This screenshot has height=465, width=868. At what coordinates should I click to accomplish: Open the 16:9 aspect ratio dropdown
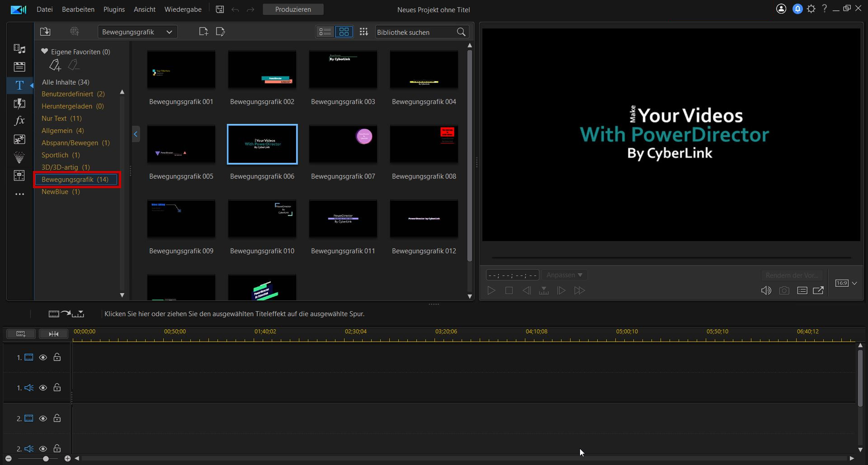tap(846, 283)
